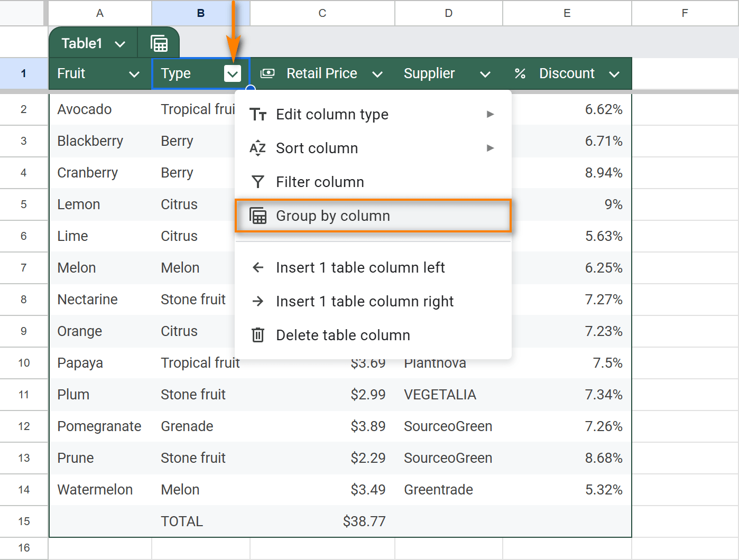Viewport: 739px width, 560px height.
Task: Open the Retail Price column dropdown
Action: pyautogui.click(x=378, y=73)
